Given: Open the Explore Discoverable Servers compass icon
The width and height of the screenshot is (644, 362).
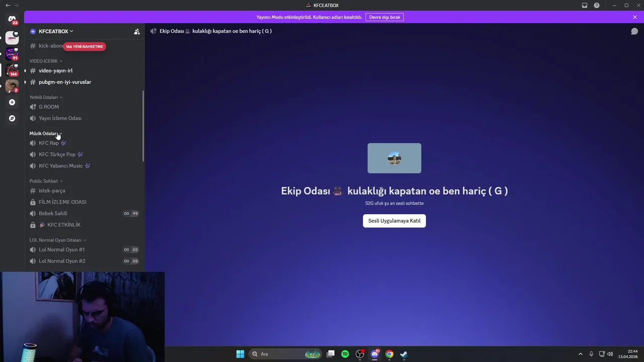Looking at the screenshot, I should [12, 118].
